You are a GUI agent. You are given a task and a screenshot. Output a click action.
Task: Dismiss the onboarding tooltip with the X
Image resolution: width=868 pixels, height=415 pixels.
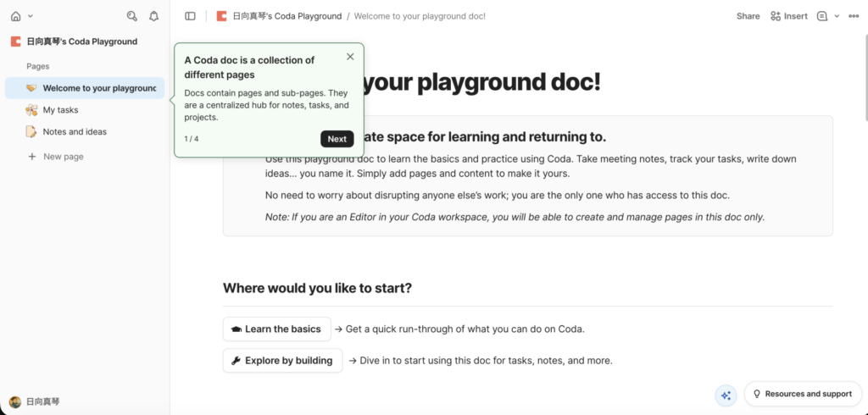coord(350,57)
